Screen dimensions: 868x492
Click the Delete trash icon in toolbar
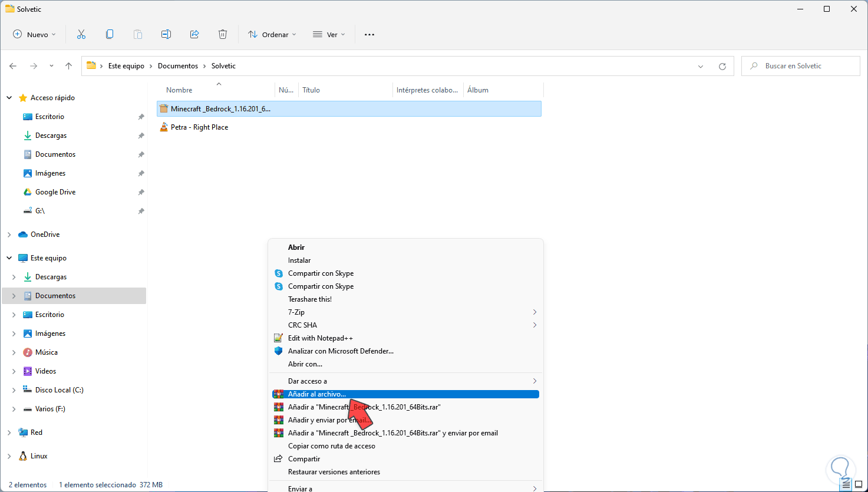pos(223,35)
